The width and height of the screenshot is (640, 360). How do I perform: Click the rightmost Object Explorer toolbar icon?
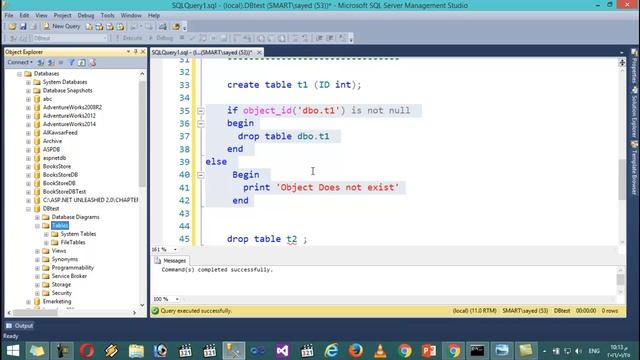point(93,62)
